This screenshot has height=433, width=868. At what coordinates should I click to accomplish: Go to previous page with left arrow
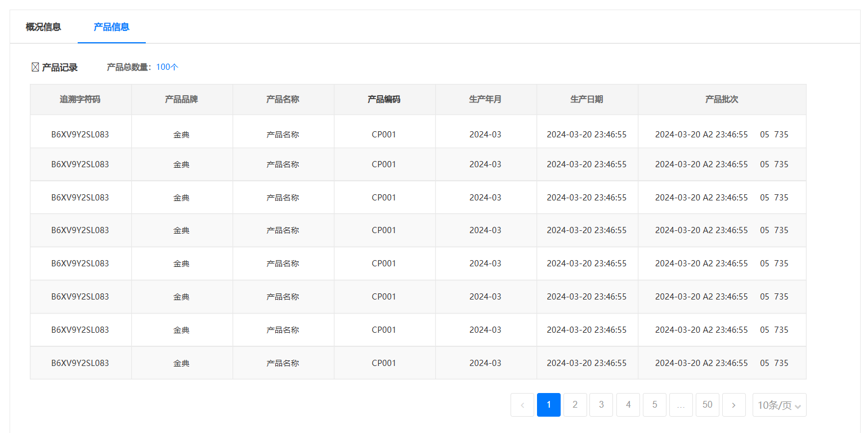[522, 405]
